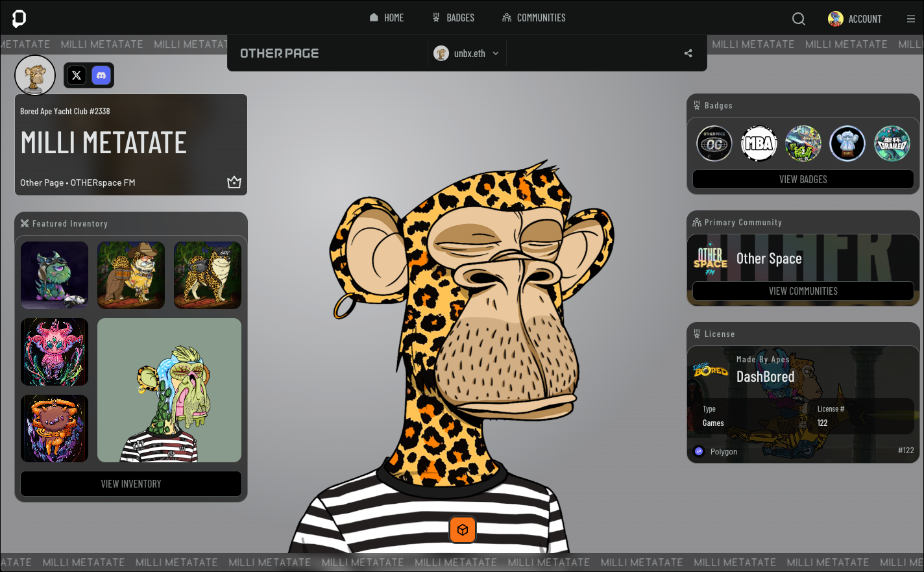This screenshot has height=572, width=924.
Task: Click the OTHER PAGE wordmark
Action: [280, 53]
